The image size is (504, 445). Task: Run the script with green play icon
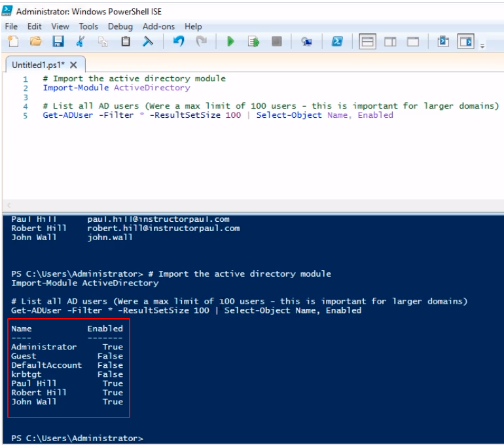point(230,41)
